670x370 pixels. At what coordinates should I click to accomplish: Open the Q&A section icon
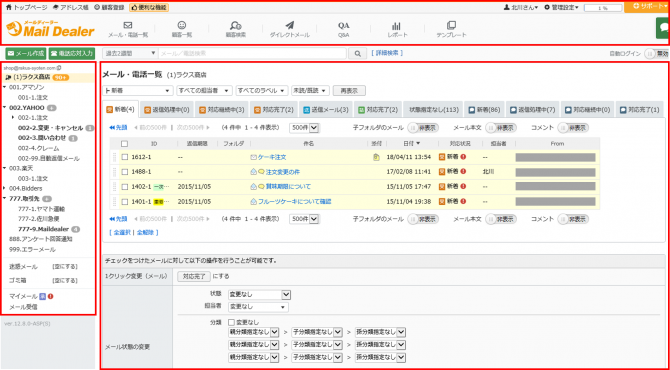(x=344, y=25)
